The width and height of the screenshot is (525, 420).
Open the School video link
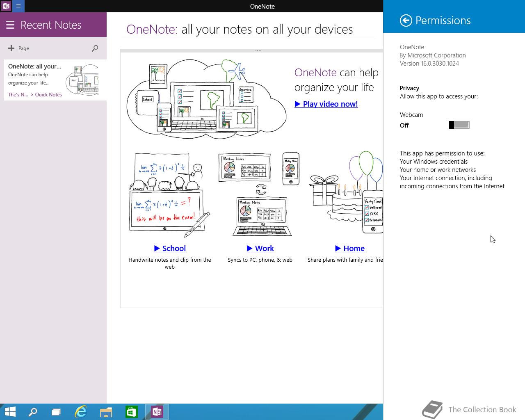(x=170, y=249)
